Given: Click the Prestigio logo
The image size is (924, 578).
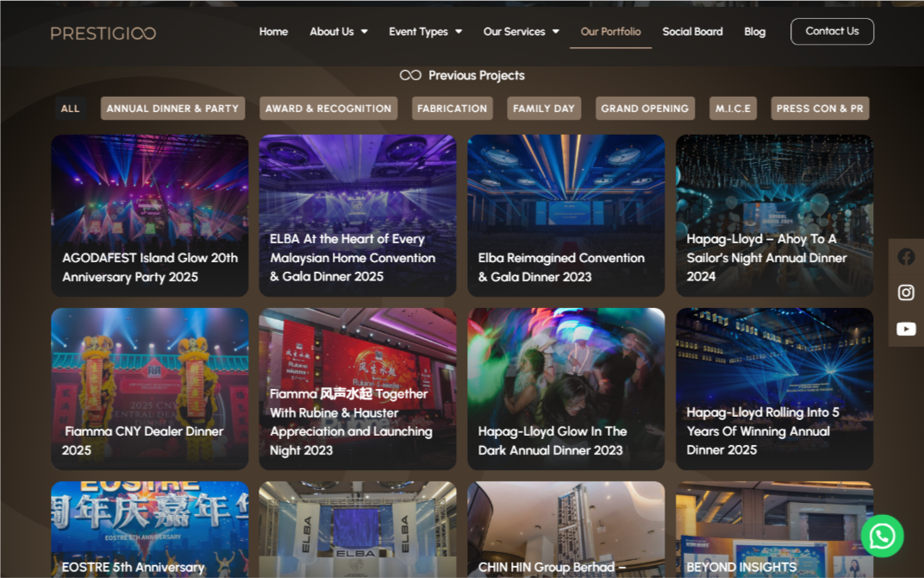Looking at the screenshot, I should pyautogui.click(x=103, y=33).
